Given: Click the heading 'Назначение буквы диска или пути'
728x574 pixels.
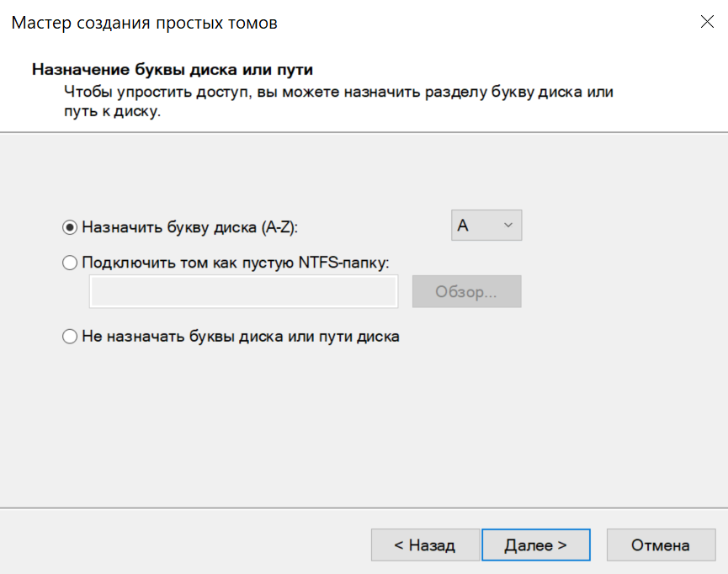Looking at the screenshot, I should pyautogui.click(x=178, y=69).
